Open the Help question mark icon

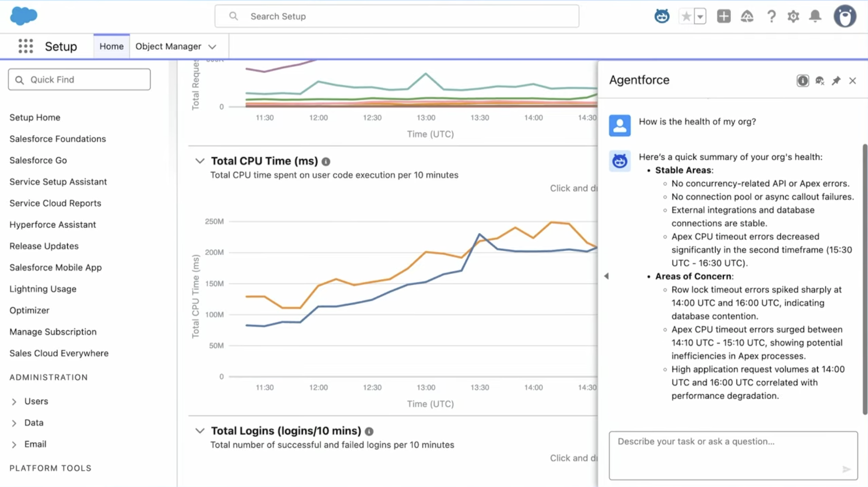771,16
